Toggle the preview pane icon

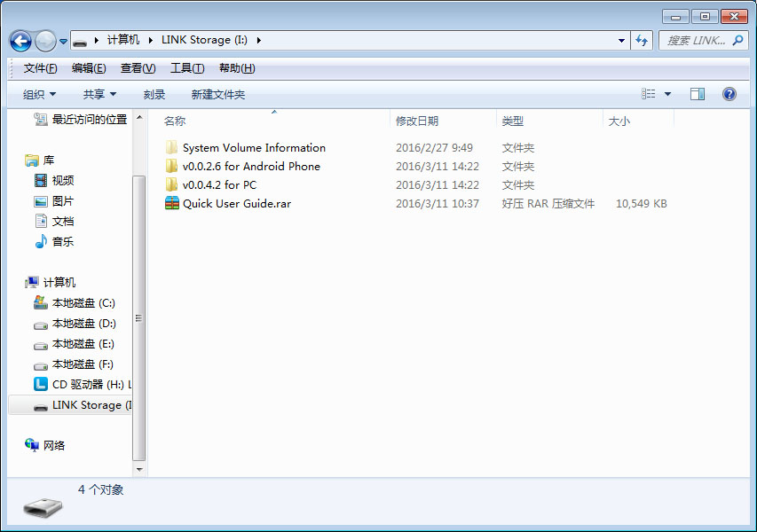pos(697,93)
